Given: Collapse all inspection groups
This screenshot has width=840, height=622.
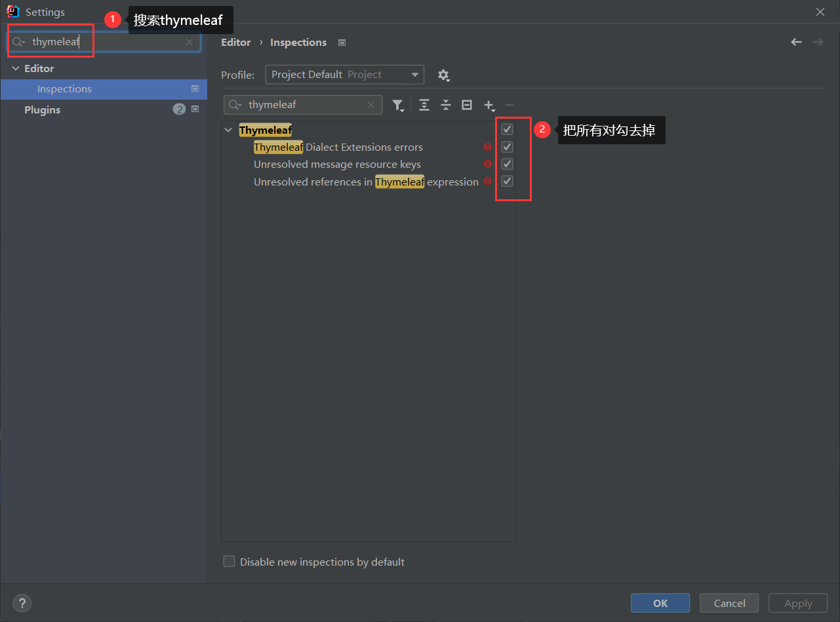Looking at the screenshot, I should tap(446, 105).
